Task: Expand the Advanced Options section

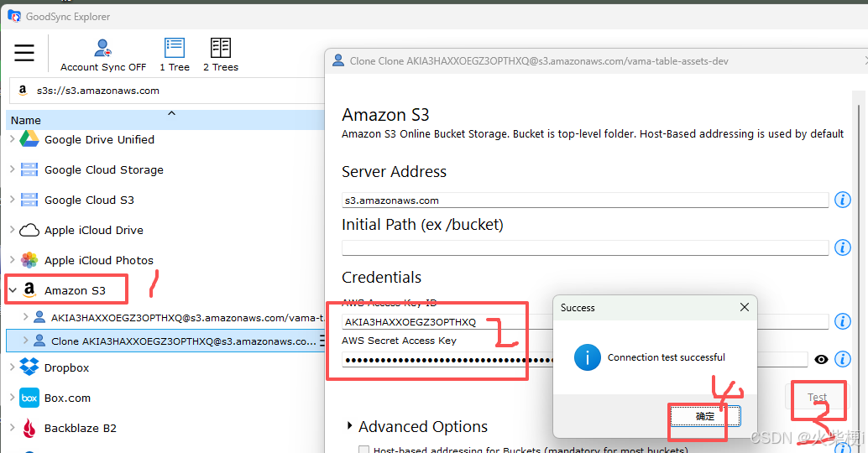Action: coord(349,425)
